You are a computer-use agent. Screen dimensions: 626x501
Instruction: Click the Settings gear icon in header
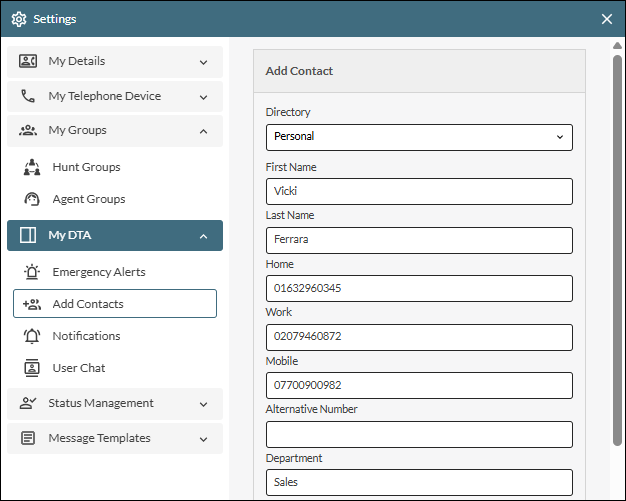[19, 19]
